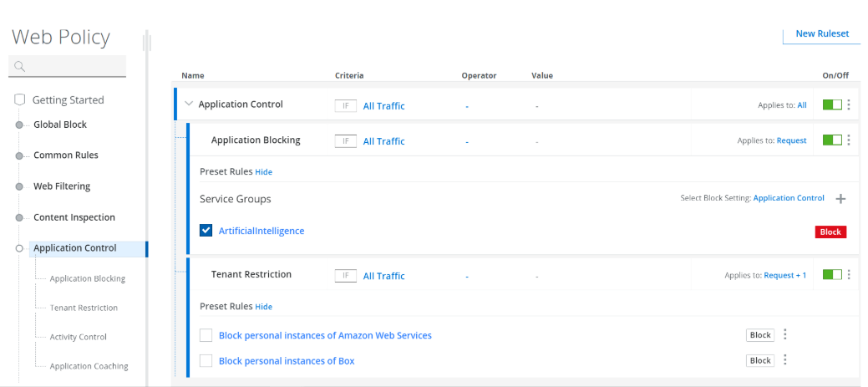
Task: Click the IF box in Application Blocking row
Action: coord(345,140)
